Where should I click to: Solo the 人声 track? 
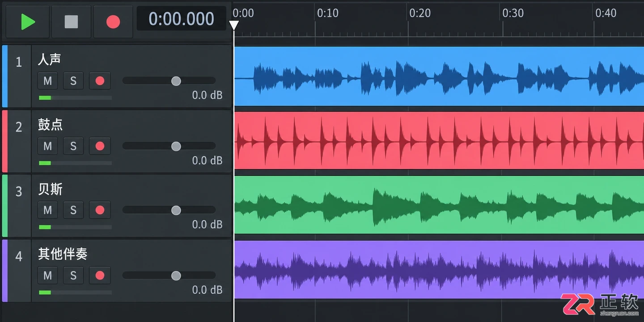[x=73, y=81]
